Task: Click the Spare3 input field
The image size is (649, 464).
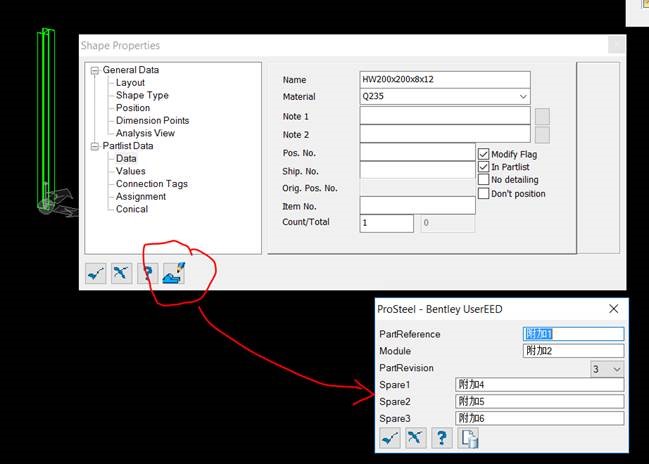Action: point(539,418)
